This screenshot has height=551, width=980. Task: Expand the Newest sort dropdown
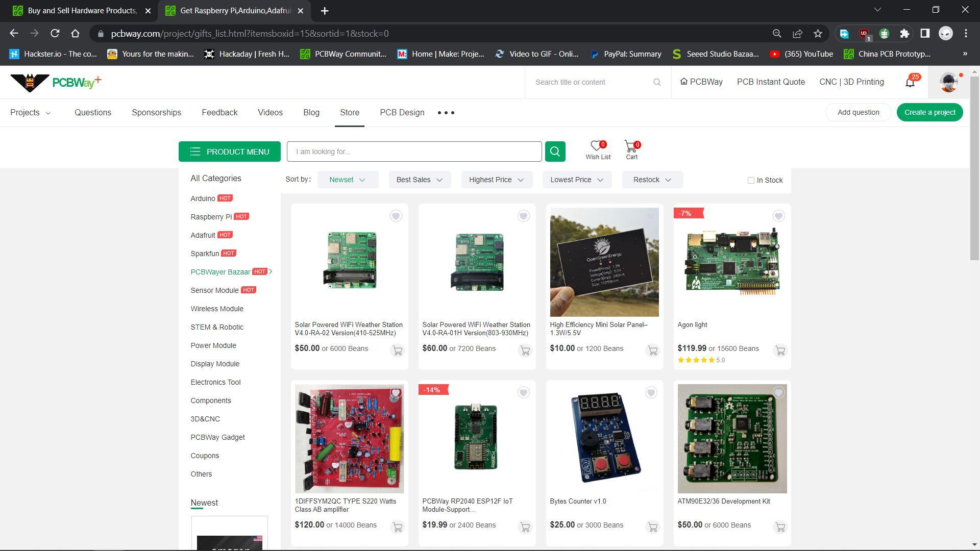pyautogui.click(x=348, y=180)
